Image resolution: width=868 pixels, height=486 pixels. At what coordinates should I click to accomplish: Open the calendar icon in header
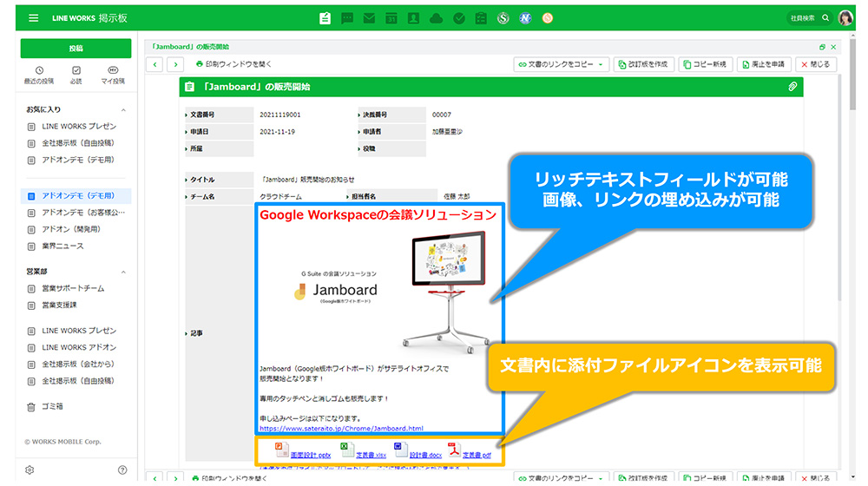click(x=391, y=18)
